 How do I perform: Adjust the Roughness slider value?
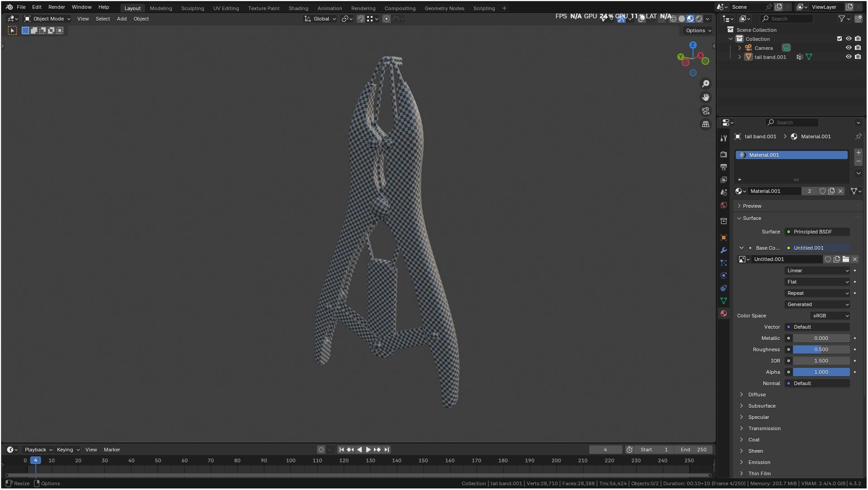click(x=821, y=350)
